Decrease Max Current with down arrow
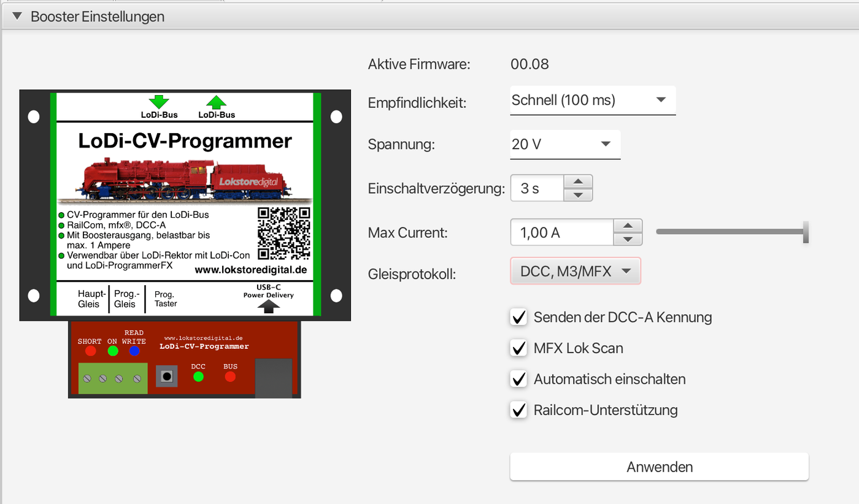Screen dimensions: 859x504 pyautogui.click(x=628, y=240)
